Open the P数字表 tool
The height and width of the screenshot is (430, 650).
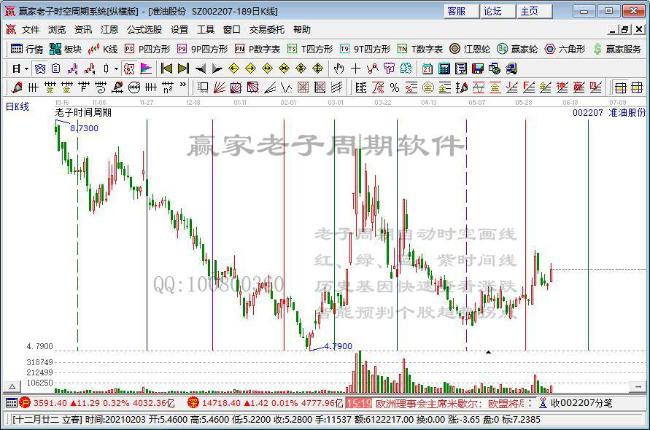[257, 49]
